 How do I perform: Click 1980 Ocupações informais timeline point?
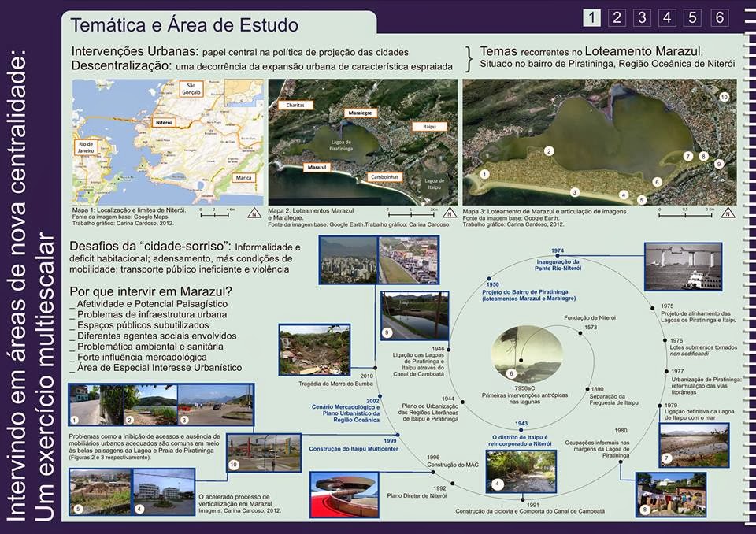tap(621, 462)
